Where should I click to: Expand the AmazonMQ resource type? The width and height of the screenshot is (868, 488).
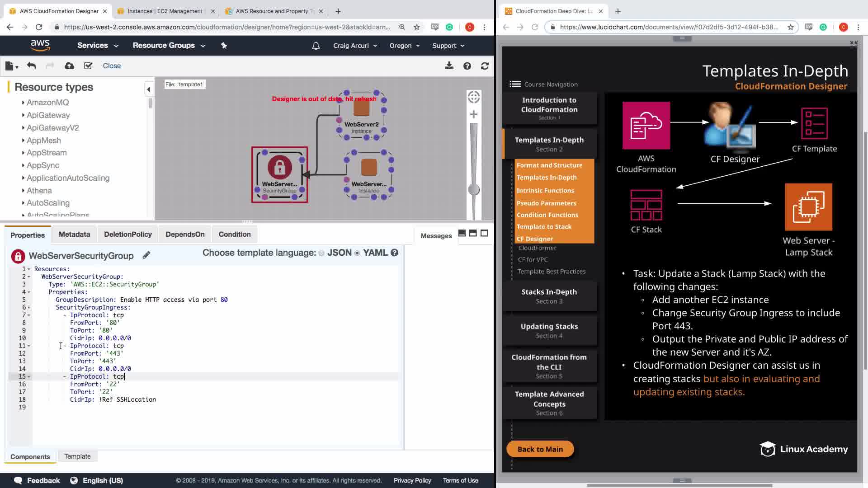pyautogui.click(x=23, y=103)
